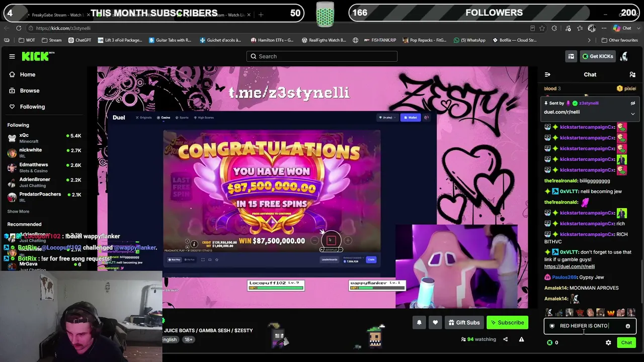
Task: Click the browser address bar URL
Action: tap(63, 28)
